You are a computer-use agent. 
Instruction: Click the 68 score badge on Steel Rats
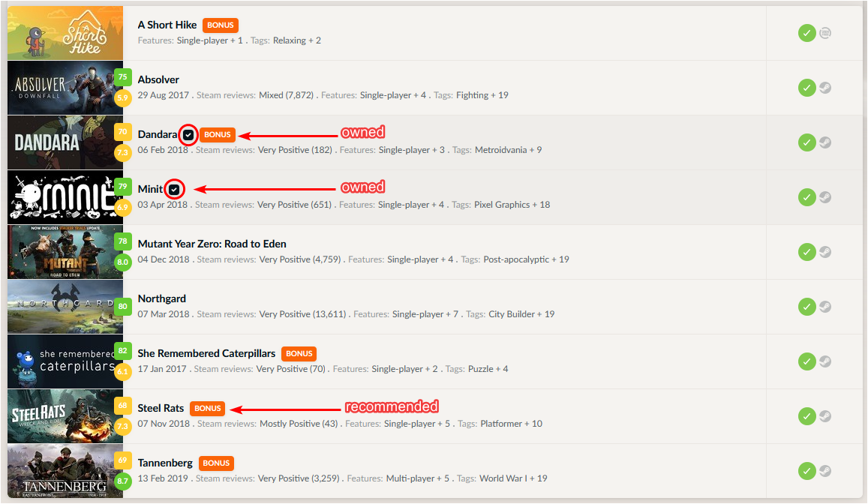click(123, 406)
